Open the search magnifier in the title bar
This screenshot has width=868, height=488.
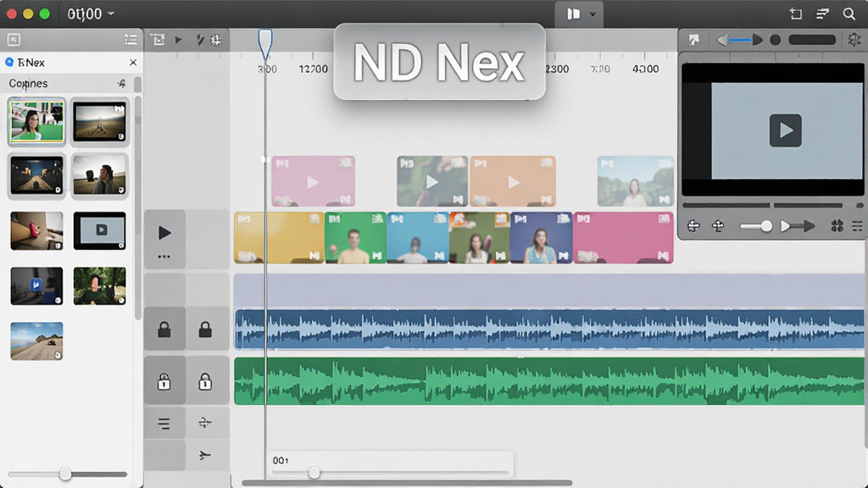point(849,14)
